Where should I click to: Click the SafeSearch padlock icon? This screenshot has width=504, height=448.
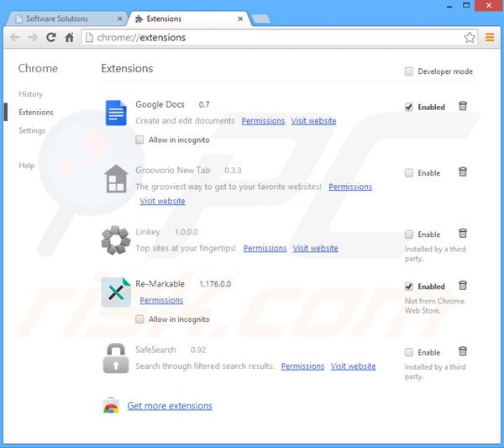tap(116, 358)
